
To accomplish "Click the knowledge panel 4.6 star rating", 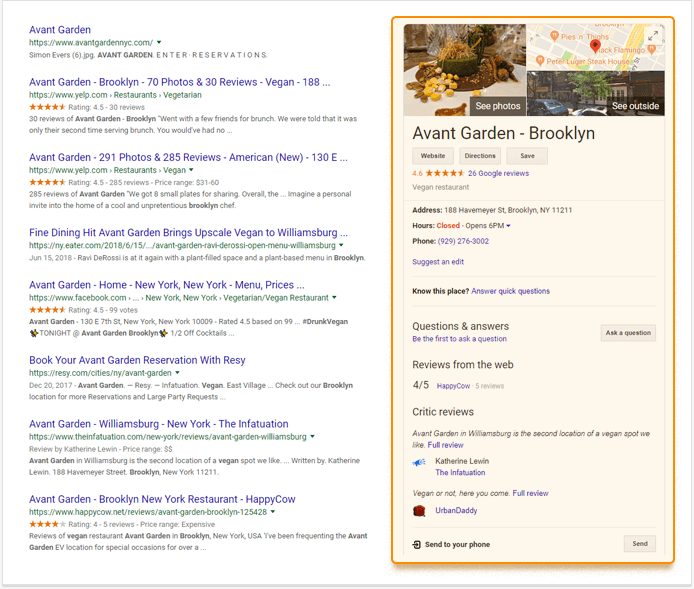I will [x=444, y=173].
